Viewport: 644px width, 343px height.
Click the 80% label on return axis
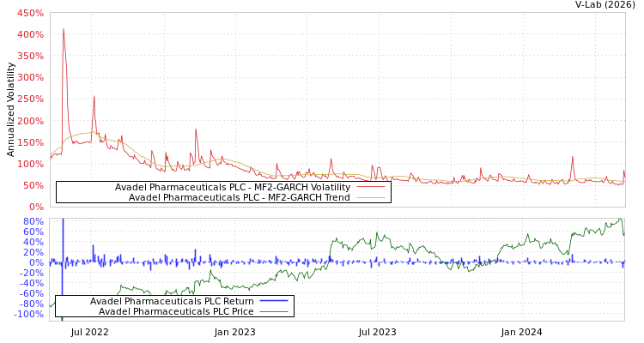click(33, 221)
